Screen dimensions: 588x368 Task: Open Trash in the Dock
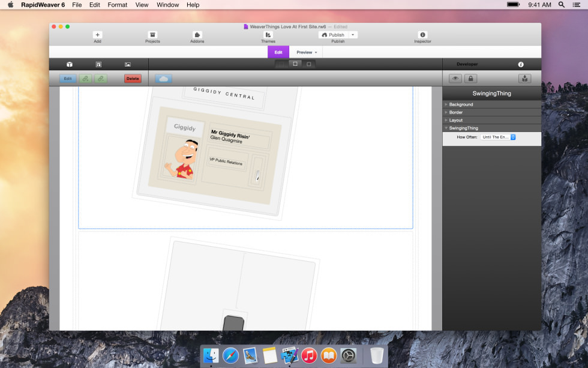377,355
